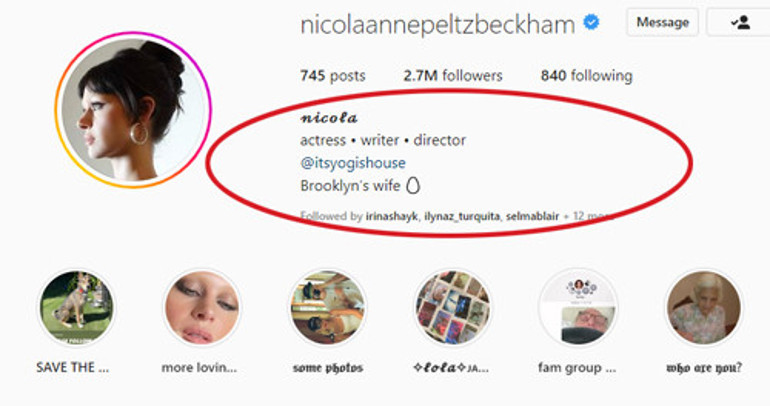View the 840 following list
This screenshot has width=770, height=406.
point(586,76)
